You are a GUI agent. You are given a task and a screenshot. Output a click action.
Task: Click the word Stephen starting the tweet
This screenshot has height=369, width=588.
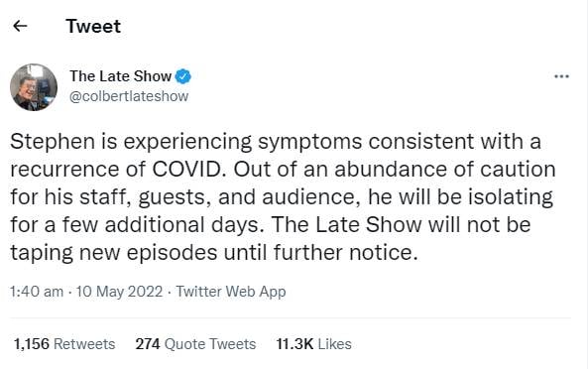53,142
